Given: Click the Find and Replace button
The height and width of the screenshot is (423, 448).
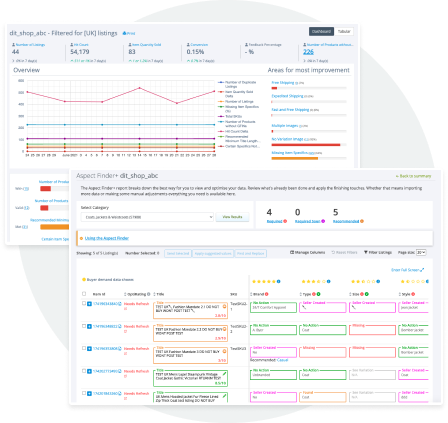Looking at the screenshot, I should click(251, 254).
